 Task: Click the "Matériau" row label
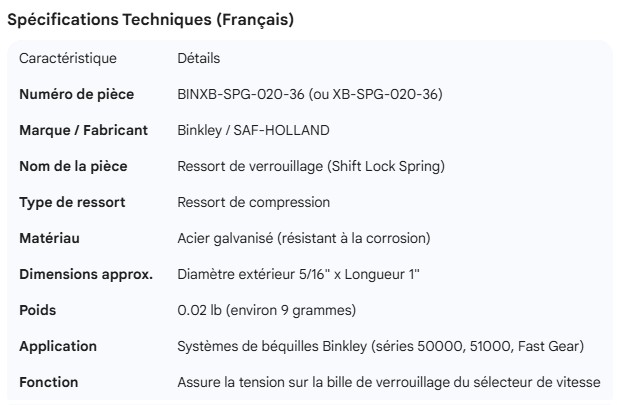point(49,238)
